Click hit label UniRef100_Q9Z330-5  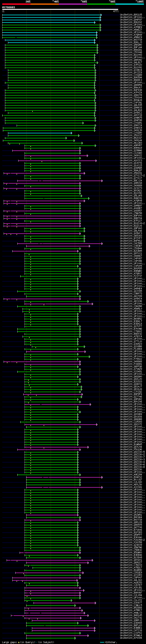[132, 452]
